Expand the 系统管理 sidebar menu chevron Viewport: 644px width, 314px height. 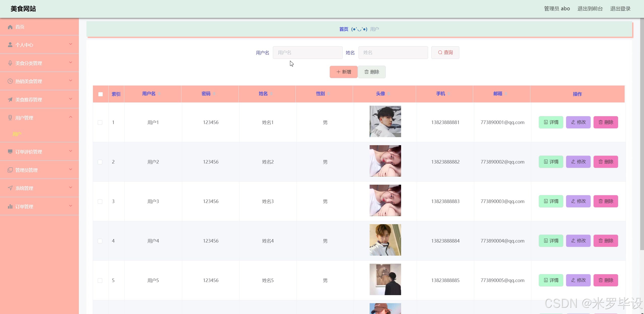coord(71,187)
